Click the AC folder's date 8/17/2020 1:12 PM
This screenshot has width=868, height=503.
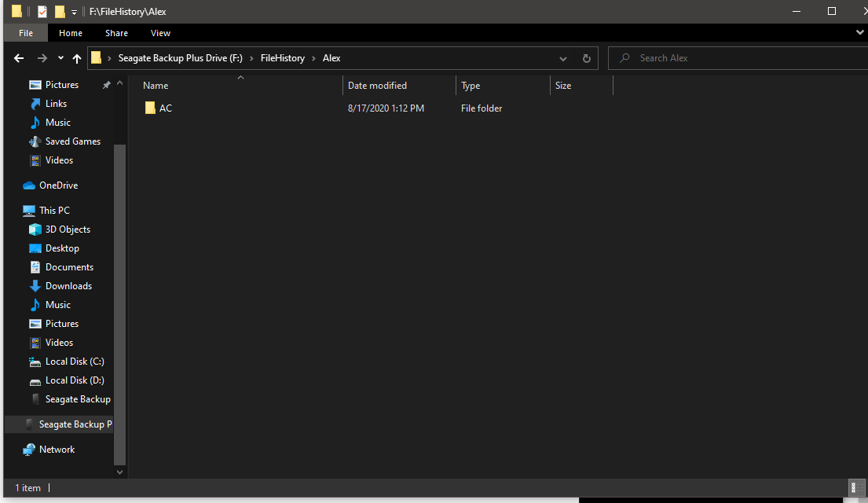pyautogui.click(x=386, y=108)
